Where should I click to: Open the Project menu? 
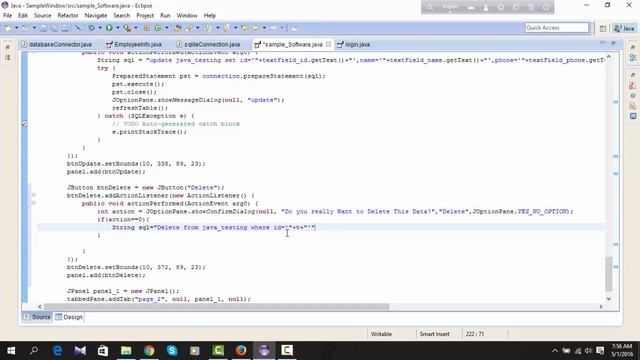tap(145, 16)
